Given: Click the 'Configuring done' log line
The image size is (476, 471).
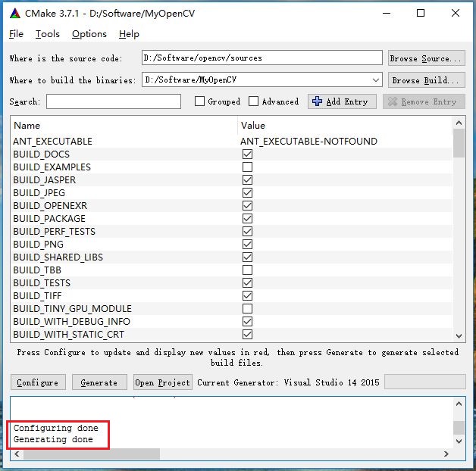Looking at the screenshot, I should (x=56, y=428).
